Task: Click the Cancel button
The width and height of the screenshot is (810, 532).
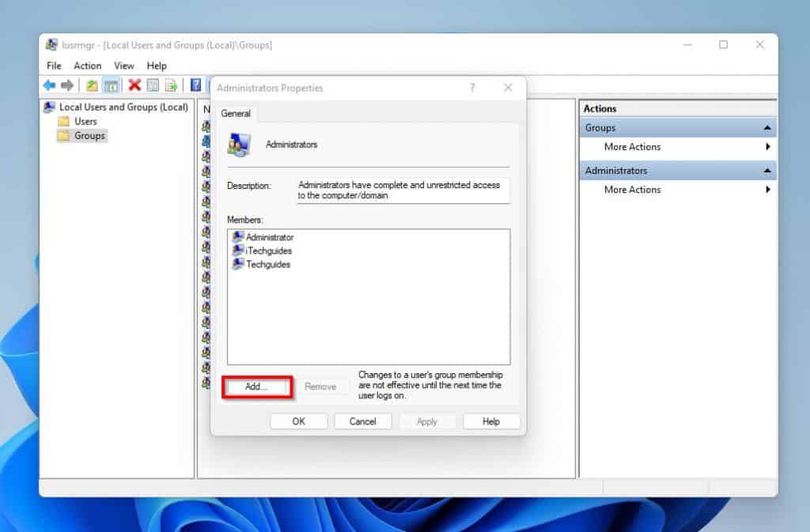Action: [x=362, y=421]
